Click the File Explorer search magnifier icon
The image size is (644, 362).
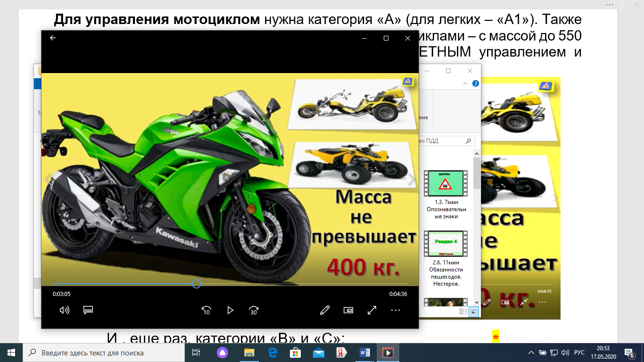coord(468,140)
